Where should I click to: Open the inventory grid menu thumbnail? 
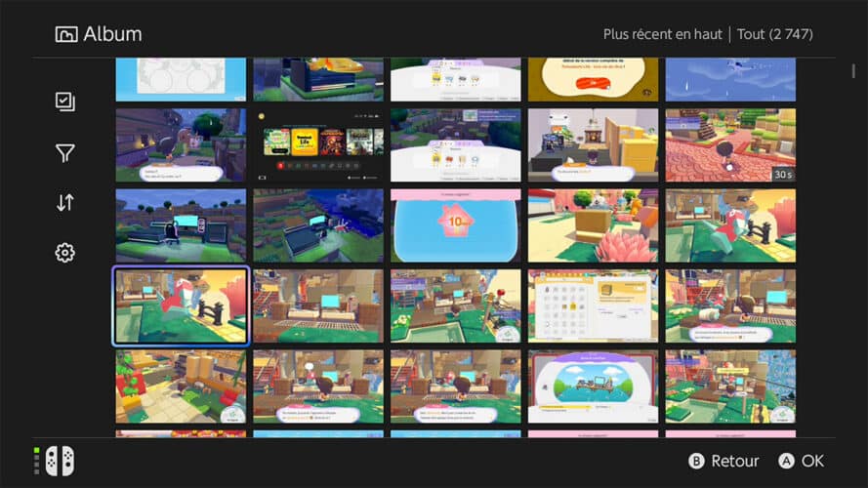[x=593, y=305]
